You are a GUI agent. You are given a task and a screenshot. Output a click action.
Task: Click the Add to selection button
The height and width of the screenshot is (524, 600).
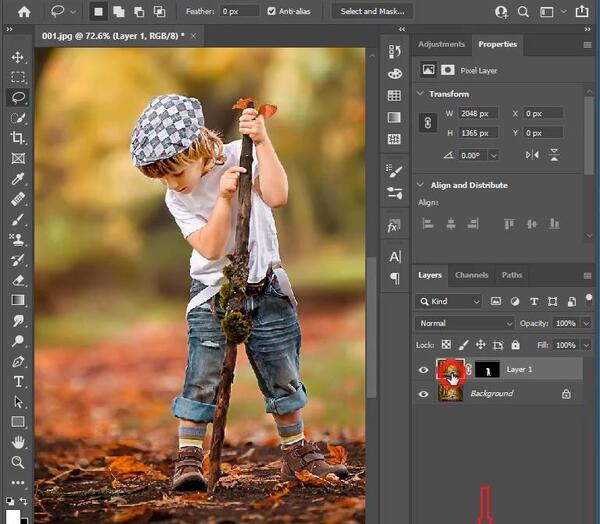click(119, 12)
